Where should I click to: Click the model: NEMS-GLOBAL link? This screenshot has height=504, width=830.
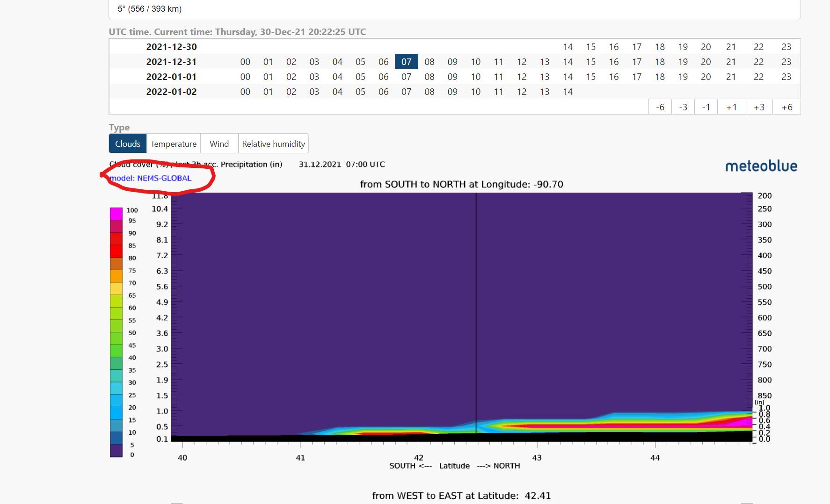[151, 178]
